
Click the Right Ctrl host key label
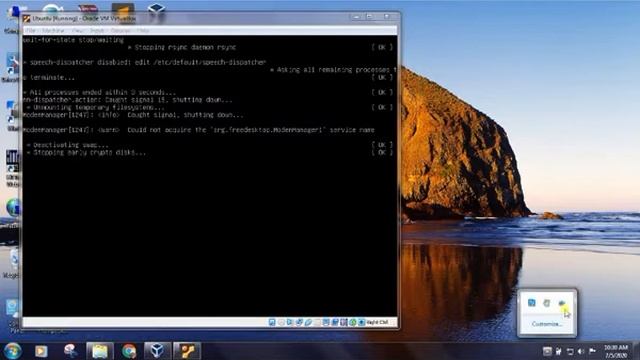pos(377,322)
